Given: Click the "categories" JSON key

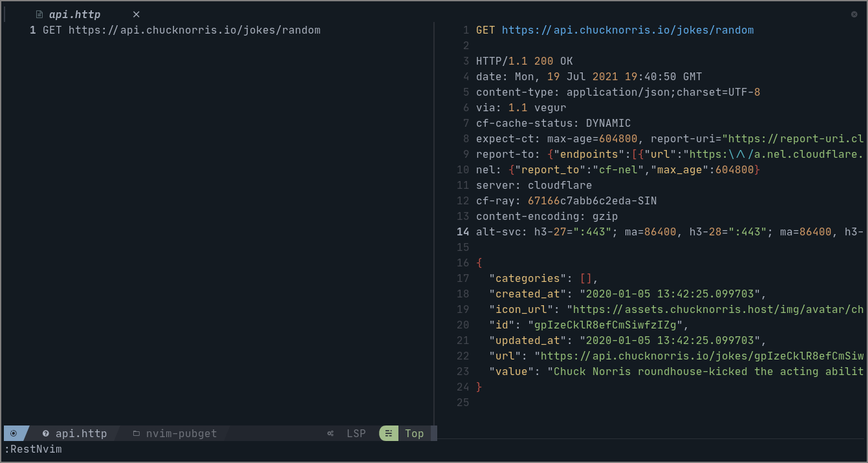Looking at the screenshot, I should (x=528, y=278).
